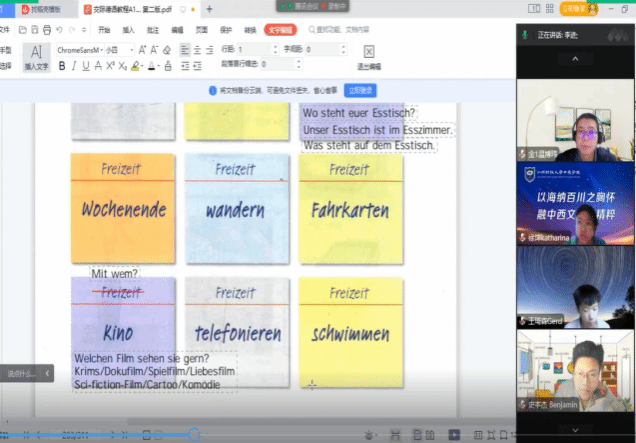Apply italic formatting
The width and height of the screenshot is (636, 443).
click(74, 67)
